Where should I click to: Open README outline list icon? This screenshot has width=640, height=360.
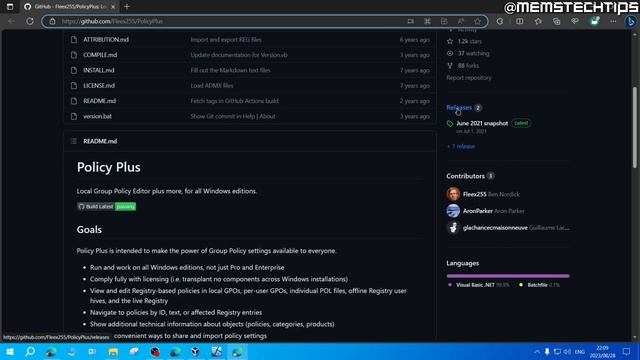[73, 141]
